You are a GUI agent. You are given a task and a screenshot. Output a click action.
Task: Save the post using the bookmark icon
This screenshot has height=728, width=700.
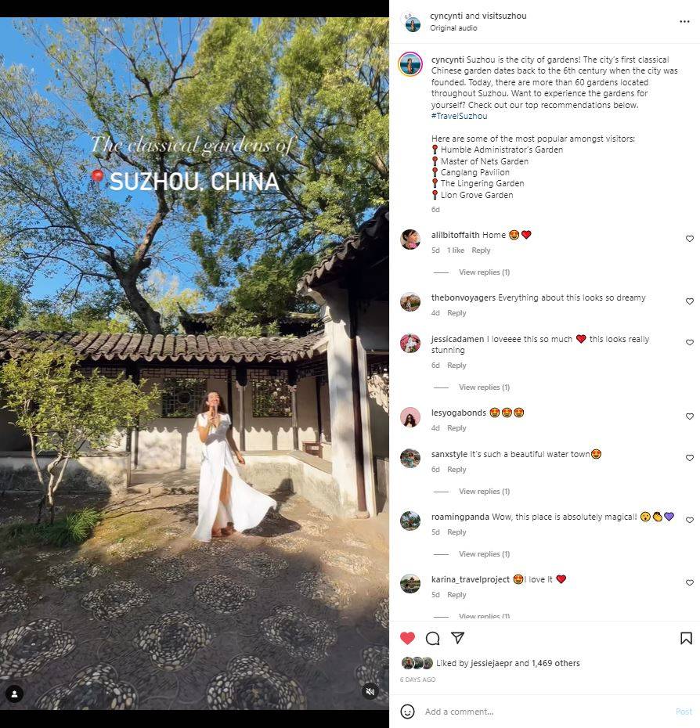(x=686, y=639)
